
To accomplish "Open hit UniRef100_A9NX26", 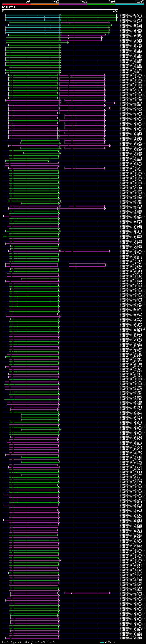I will pyautogui.click(x=131, y=22).
